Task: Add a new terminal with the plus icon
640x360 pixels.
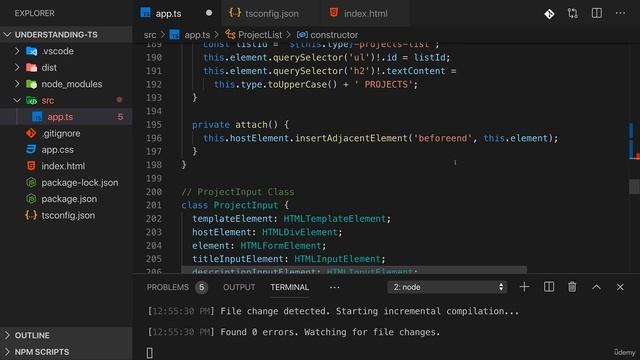Action: point(524,287)
